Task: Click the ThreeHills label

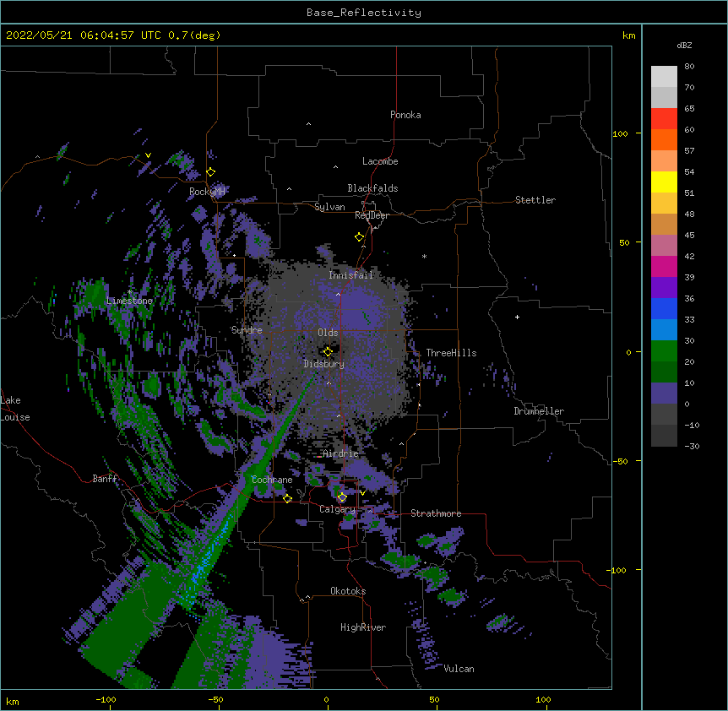Action: point(451,353)
